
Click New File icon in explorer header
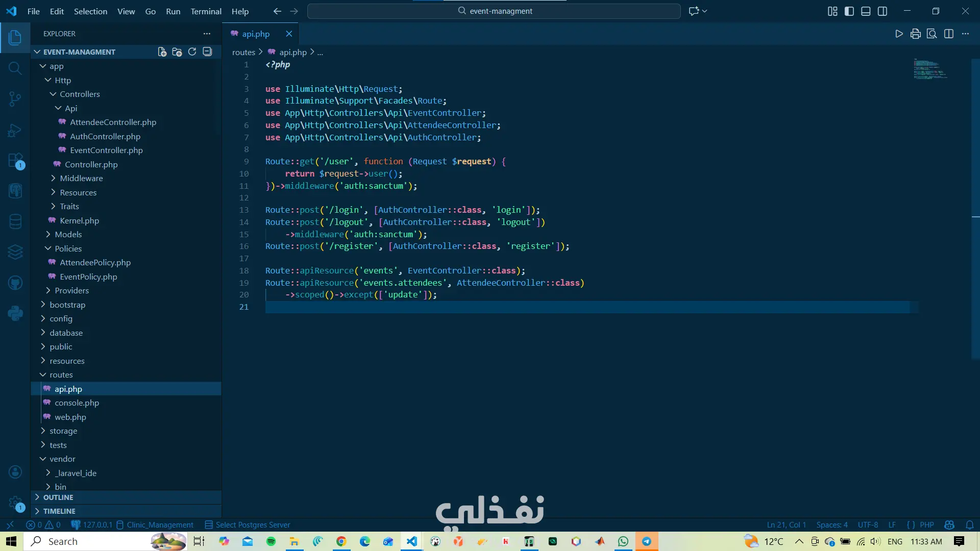pos(162,52)
